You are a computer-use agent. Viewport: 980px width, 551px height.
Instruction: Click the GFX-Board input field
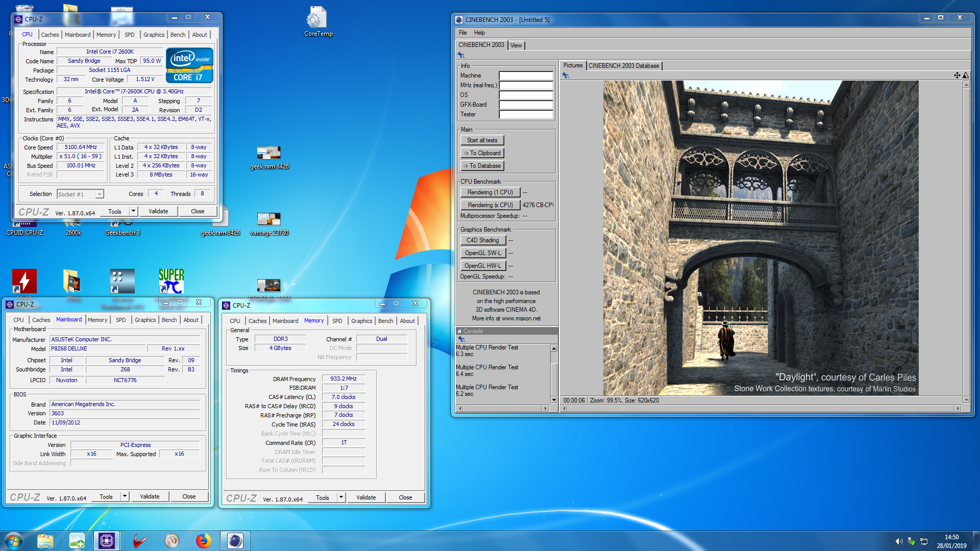pyautogui.click(x=526, y=105)
